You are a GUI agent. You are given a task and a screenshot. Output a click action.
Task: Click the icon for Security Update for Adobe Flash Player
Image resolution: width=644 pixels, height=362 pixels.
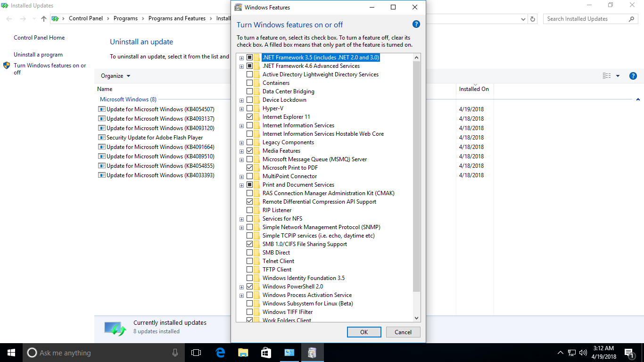pos(101,137)
